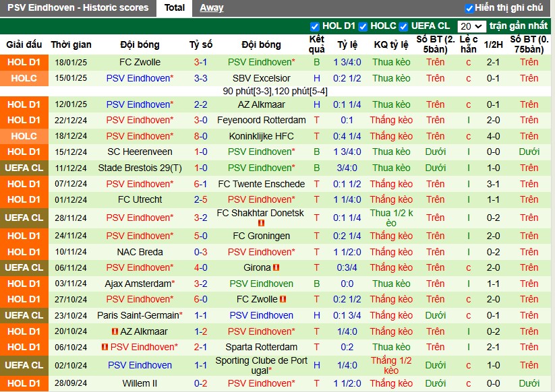The height and width of the screenshot is (392, 555).
Task: Open Feyenoord Rotterdam team link
Action: coord(261,120)
